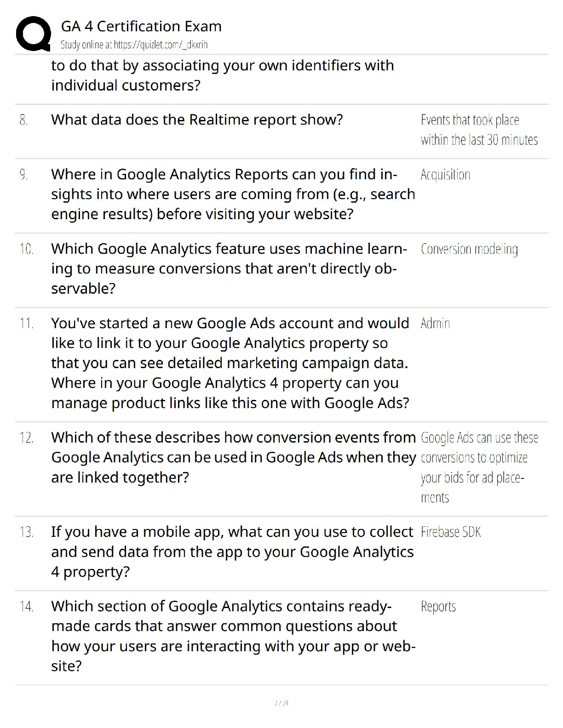Select question 13 about mobile app data
The width and height of the screenshot is (563, 728).
pyautogui.click(x=232, y=552)
